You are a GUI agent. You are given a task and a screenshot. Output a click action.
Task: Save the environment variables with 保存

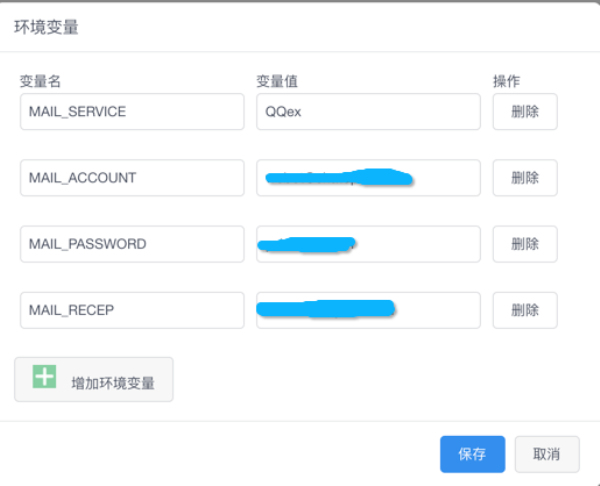pos(472,454)
